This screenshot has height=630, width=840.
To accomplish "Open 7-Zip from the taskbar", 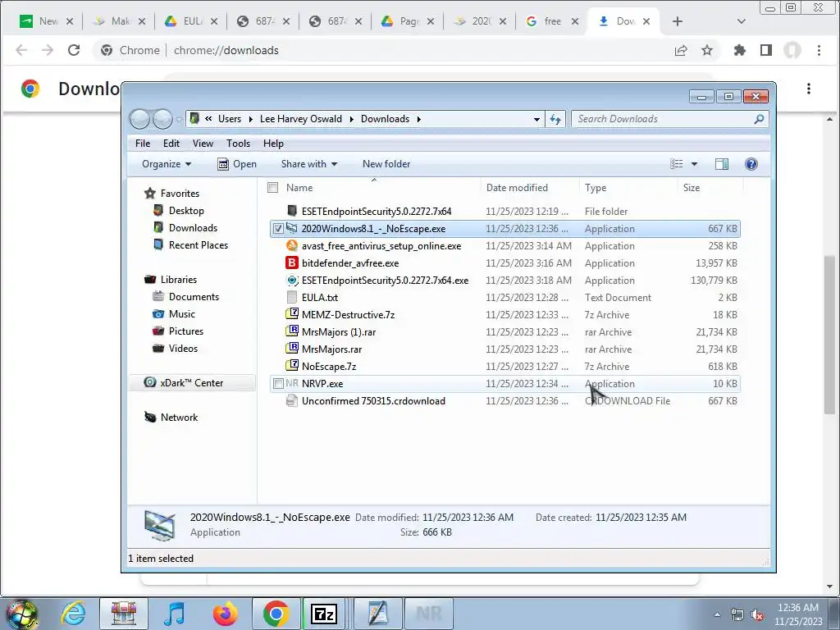I will pyautogui.click(x=323, y=614).
